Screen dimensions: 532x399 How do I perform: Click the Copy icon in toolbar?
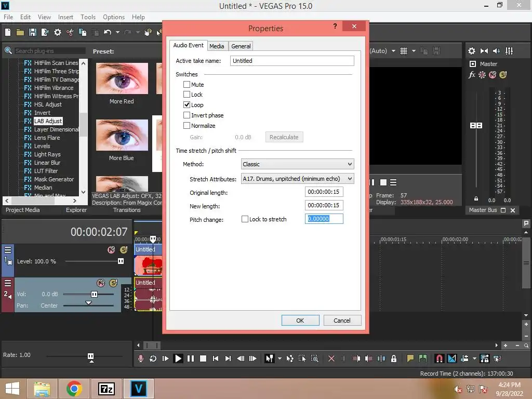click(83, 32)
